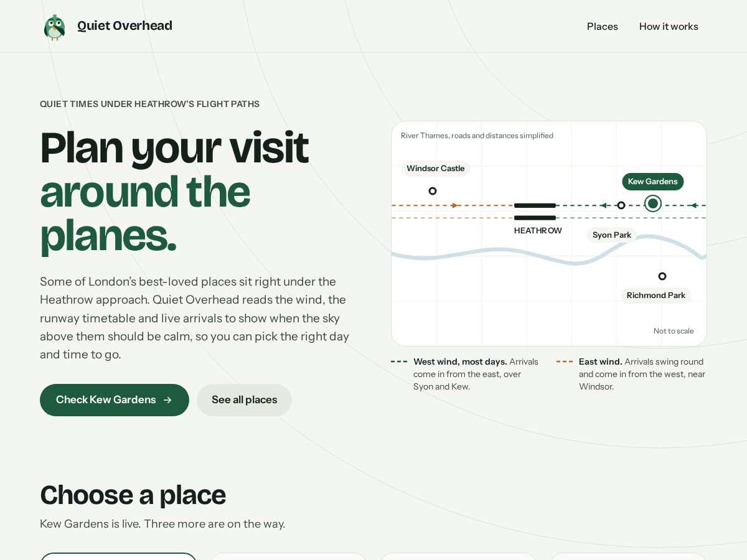
Task: Click the Heathrow runway bars
Action: pyautogui.click(x=535, y=212)
